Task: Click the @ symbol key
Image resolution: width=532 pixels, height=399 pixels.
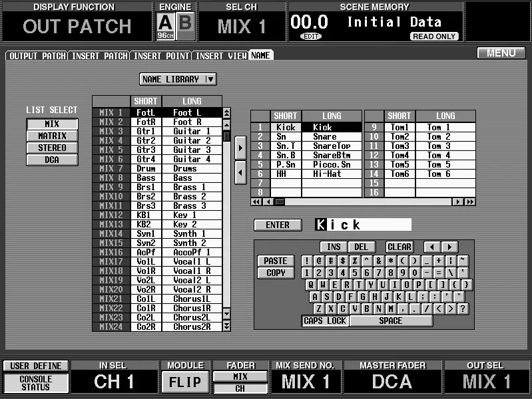Action: tap(319, 261)
